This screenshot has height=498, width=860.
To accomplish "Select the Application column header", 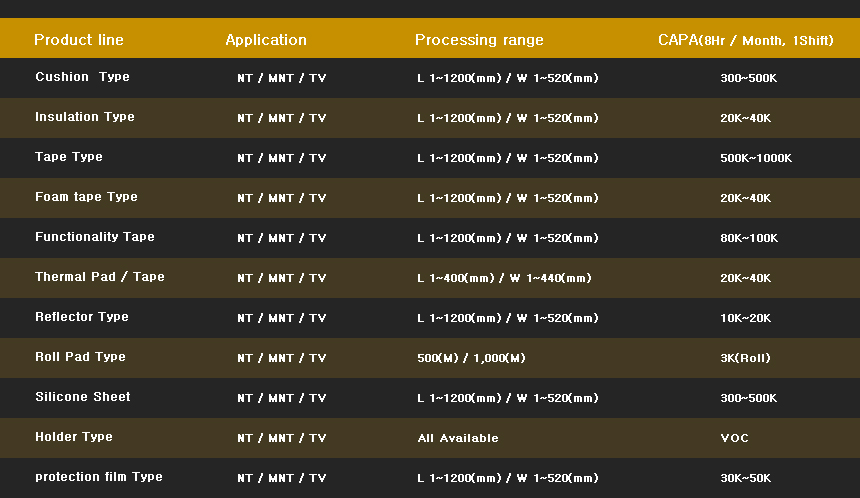I will pyautogui.click(x=266, y=40).
